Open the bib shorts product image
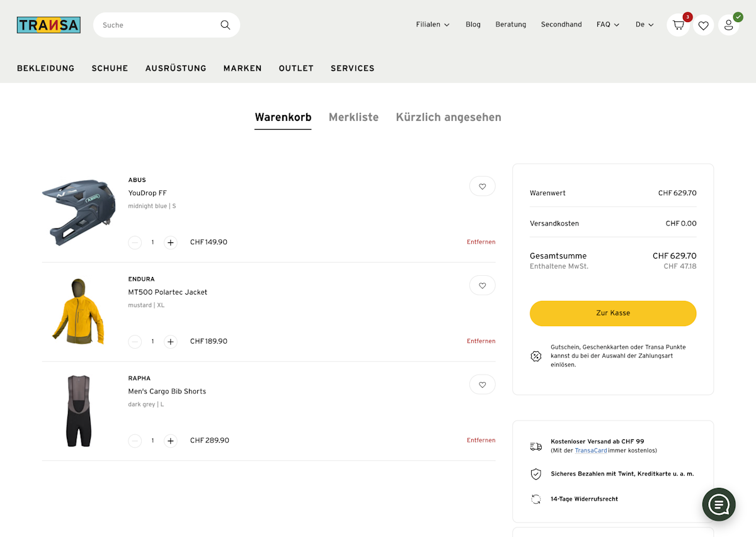The width and height of the screenshot is (756, 537). (x=79, y=411)
